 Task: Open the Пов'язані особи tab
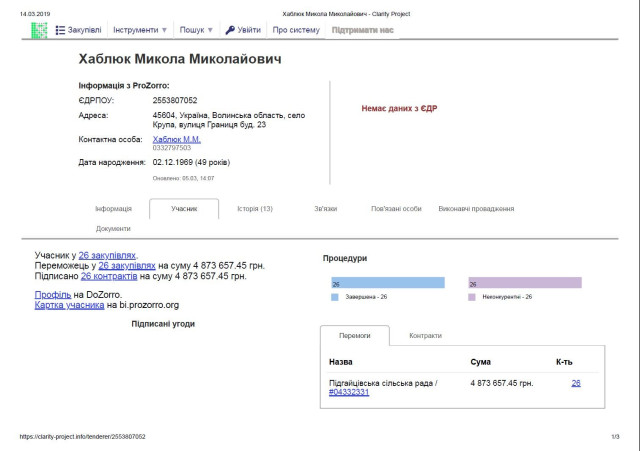click(396, 209)
